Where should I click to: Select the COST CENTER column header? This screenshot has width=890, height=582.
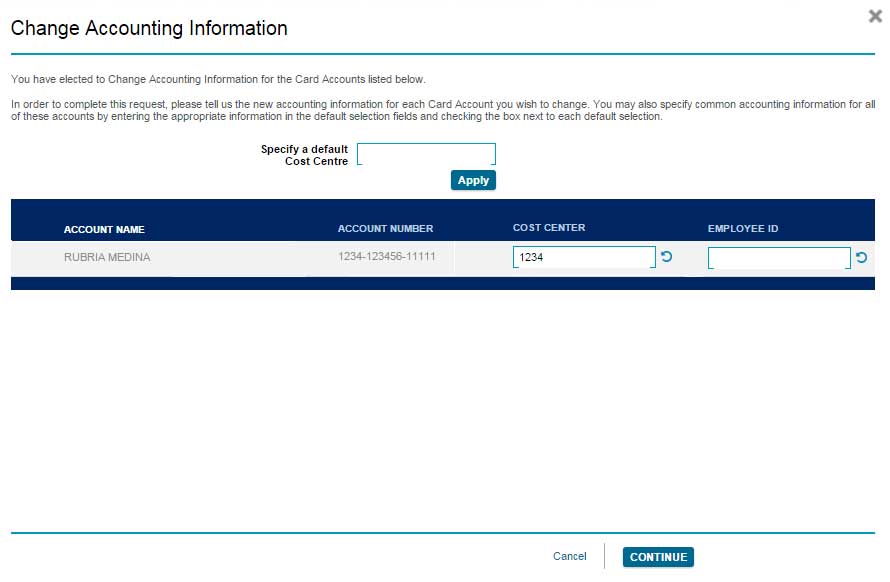coord(549,228)
